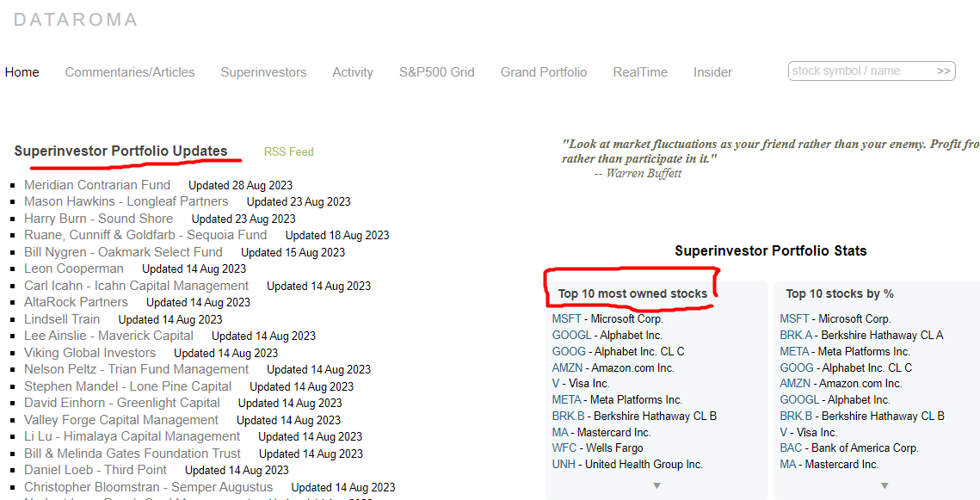
Task: Click AMZN in most owned stocks
Action: [x=567, y=367]
